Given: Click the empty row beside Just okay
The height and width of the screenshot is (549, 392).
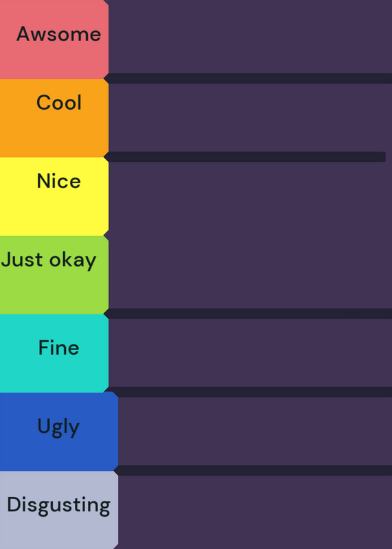Looking at the screenshot, I should click(x=250, y=272).
